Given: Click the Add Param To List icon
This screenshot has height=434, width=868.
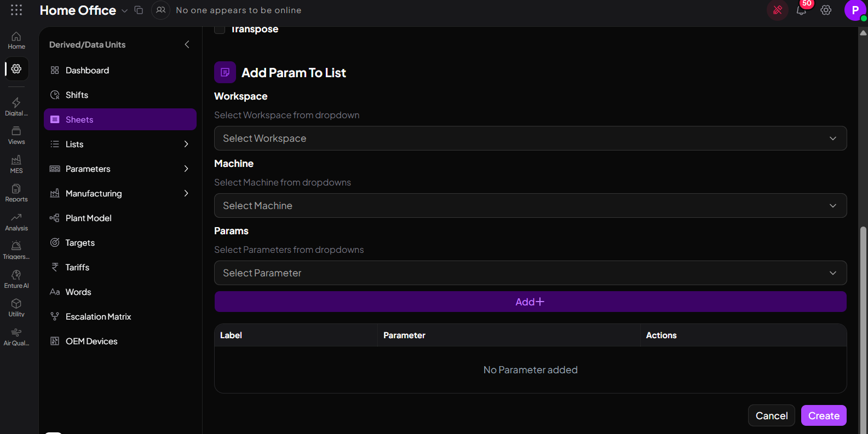Looking at the screenshot, I should pos(225,72).
